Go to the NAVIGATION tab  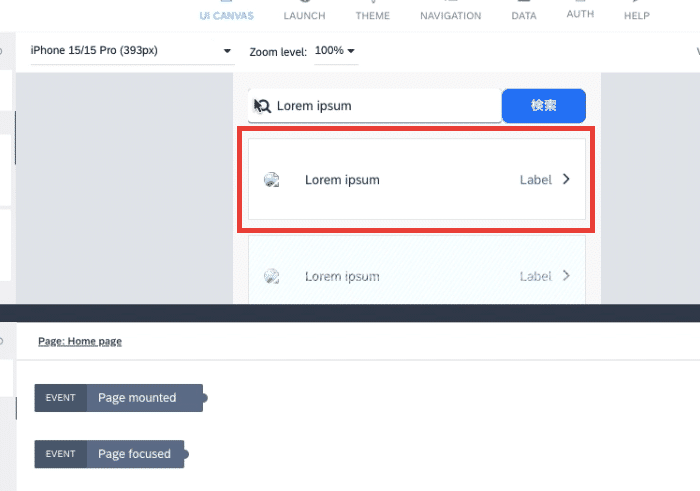(x=450, y=16)
